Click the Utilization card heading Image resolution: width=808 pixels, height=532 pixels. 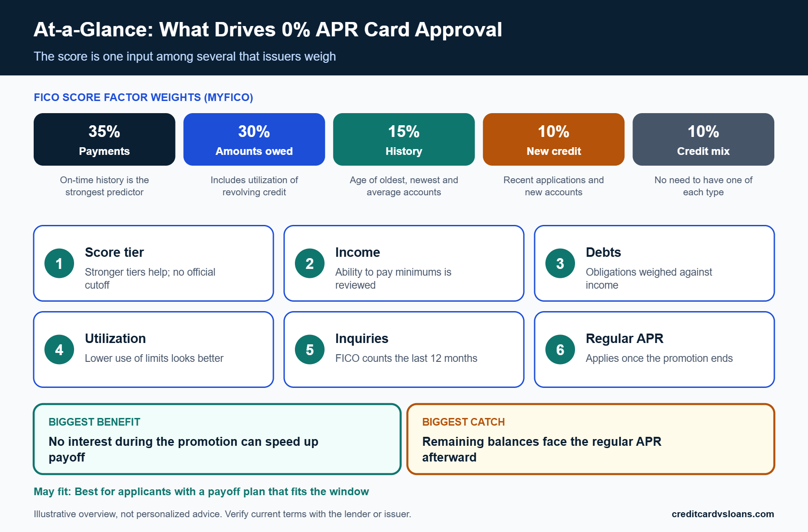point(115,339)
